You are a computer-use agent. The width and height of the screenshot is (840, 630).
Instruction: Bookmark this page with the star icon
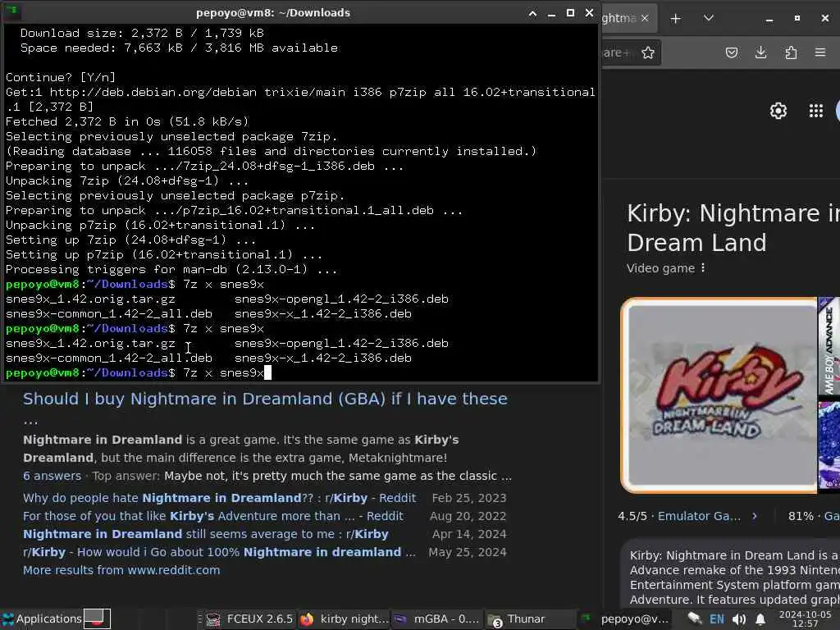tap(648, 52)
